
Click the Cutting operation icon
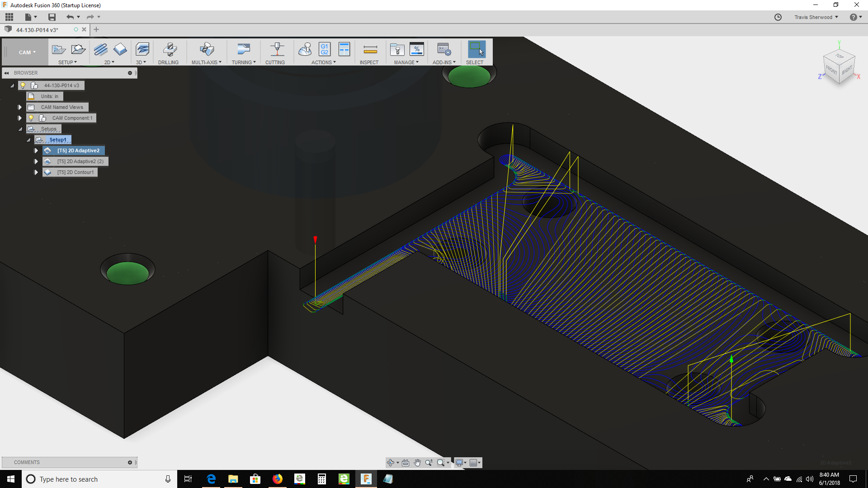pos(277,49)
